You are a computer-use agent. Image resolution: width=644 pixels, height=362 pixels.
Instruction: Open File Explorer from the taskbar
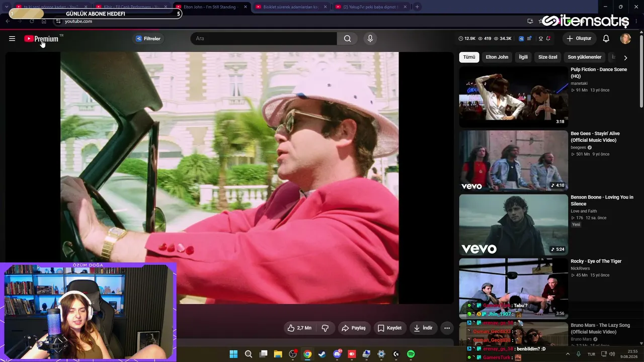[278, 354]
